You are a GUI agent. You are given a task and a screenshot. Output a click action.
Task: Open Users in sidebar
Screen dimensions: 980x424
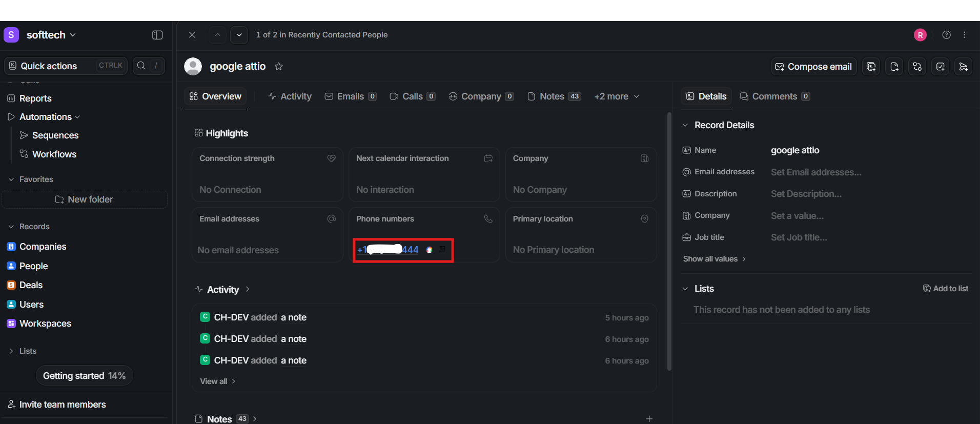tap(31, 305)
